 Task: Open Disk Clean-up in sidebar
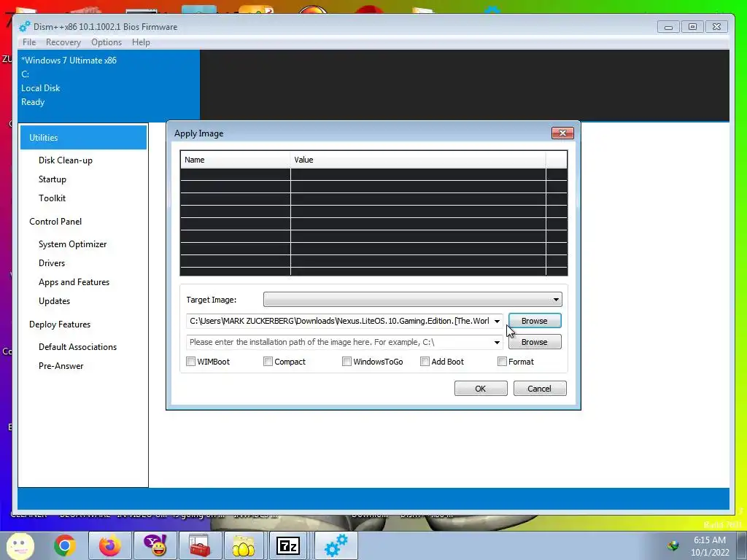coord(66,160)
